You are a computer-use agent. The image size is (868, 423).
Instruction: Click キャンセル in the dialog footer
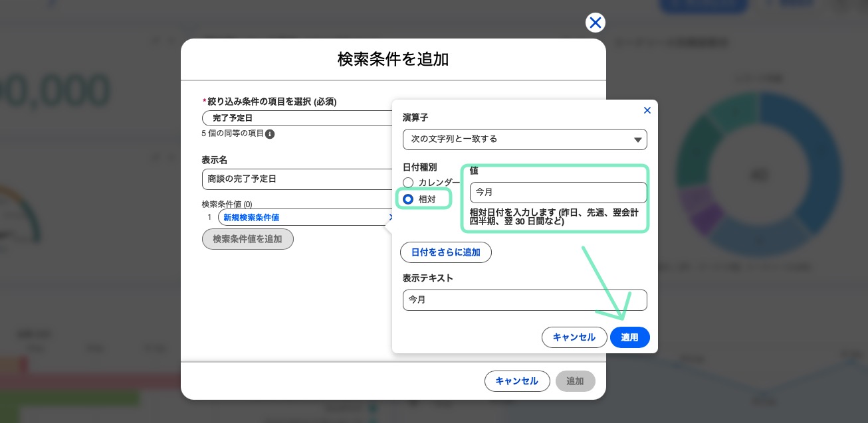tap(517, 381)
